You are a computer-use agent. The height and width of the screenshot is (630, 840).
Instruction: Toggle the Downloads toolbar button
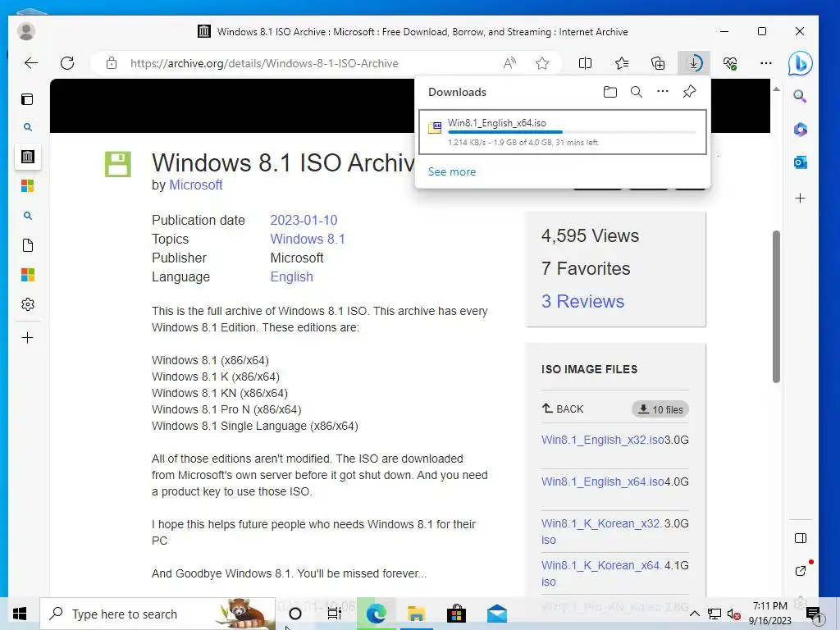pyautogui.click(x=694, y=63)
